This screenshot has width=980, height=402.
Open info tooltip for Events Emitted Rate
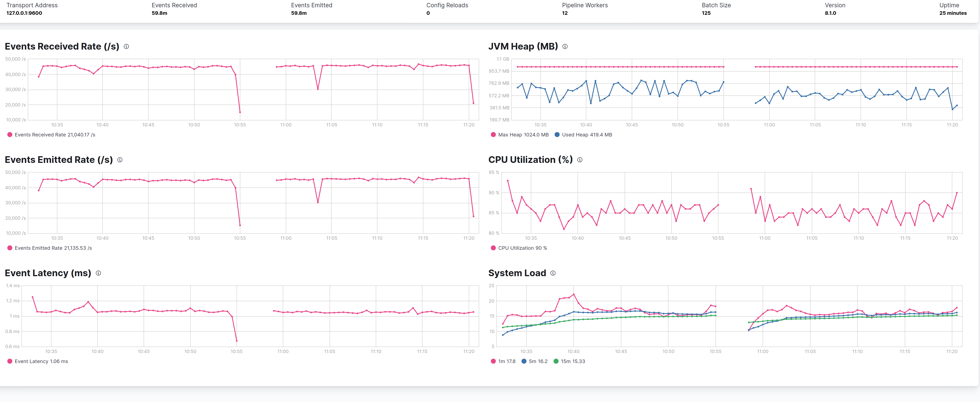(120, 160)
